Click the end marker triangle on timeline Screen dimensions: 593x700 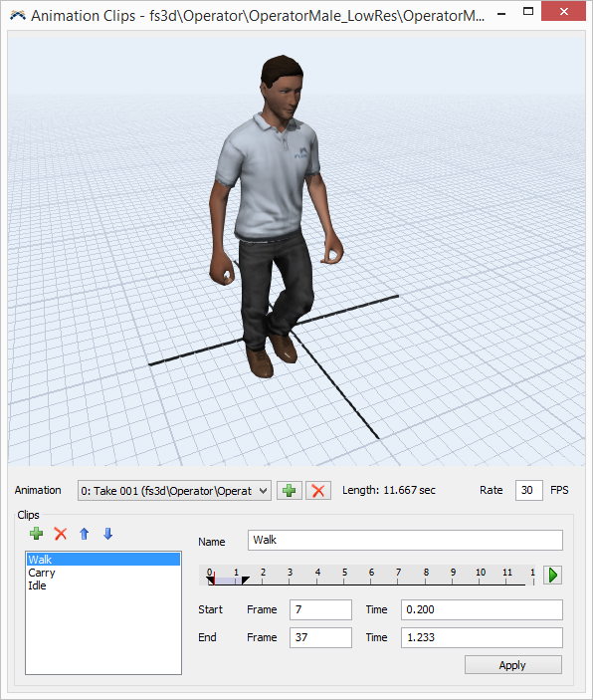[x=245, y=580]
